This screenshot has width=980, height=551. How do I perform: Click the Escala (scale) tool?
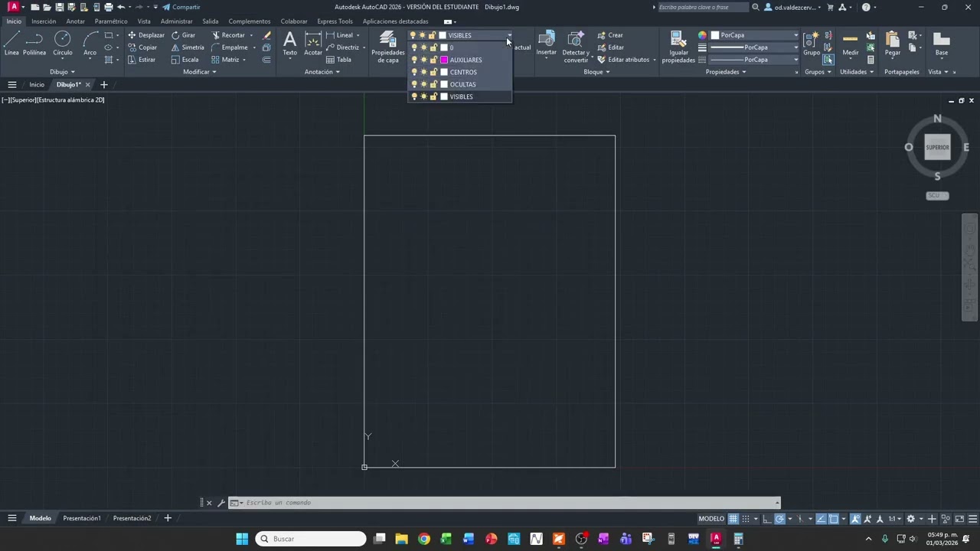pyautogui.click(x=185, y=60)
